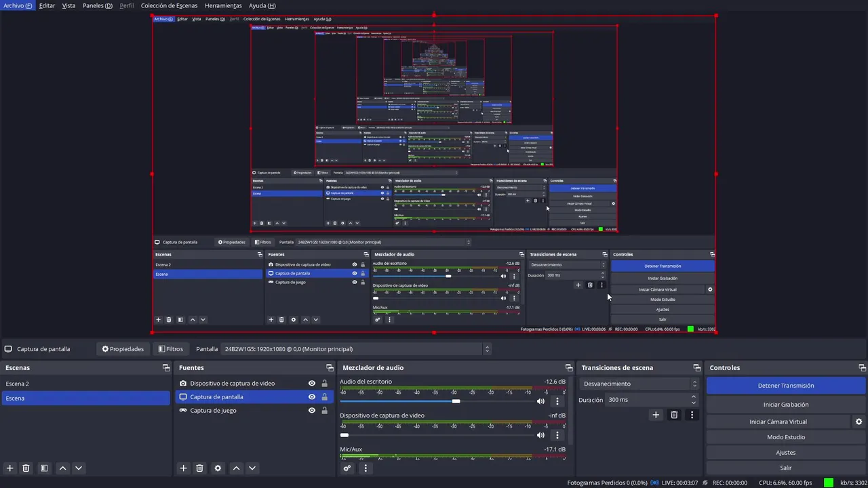The image size is (868, 488).
Task: Open Archivo menu
Action: (x=18, y=5)
